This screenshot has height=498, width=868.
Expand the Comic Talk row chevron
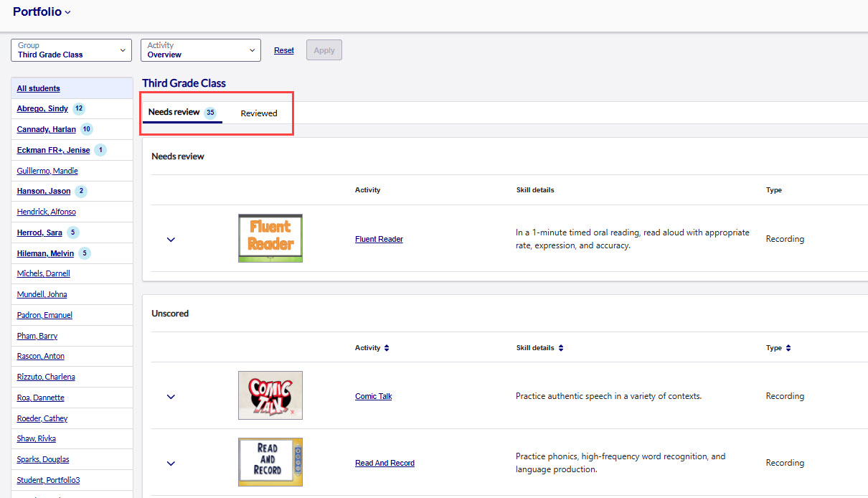[171, 397]
